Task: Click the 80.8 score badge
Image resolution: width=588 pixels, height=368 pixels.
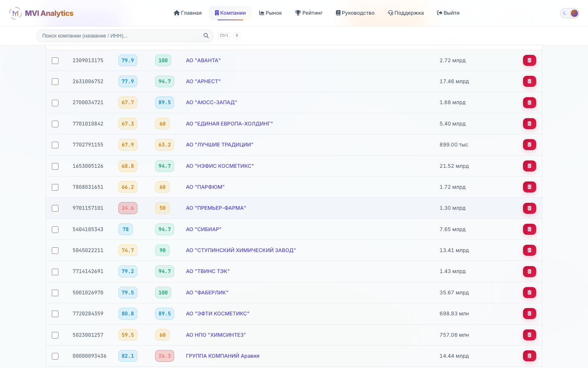Action: 128,314
